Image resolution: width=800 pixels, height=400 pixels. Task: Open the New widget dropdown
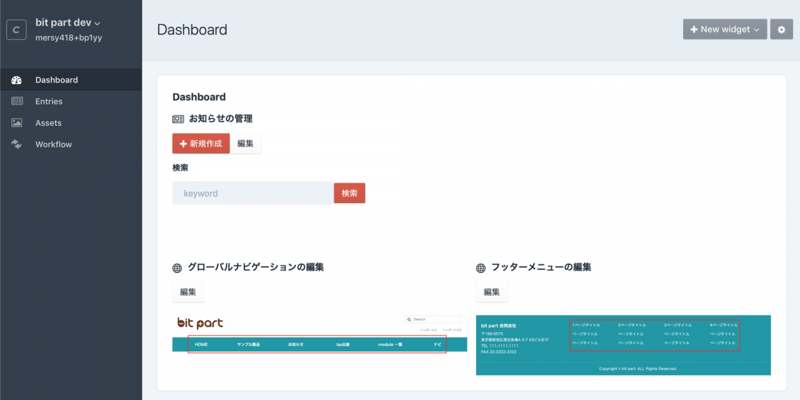pos(724,29)
